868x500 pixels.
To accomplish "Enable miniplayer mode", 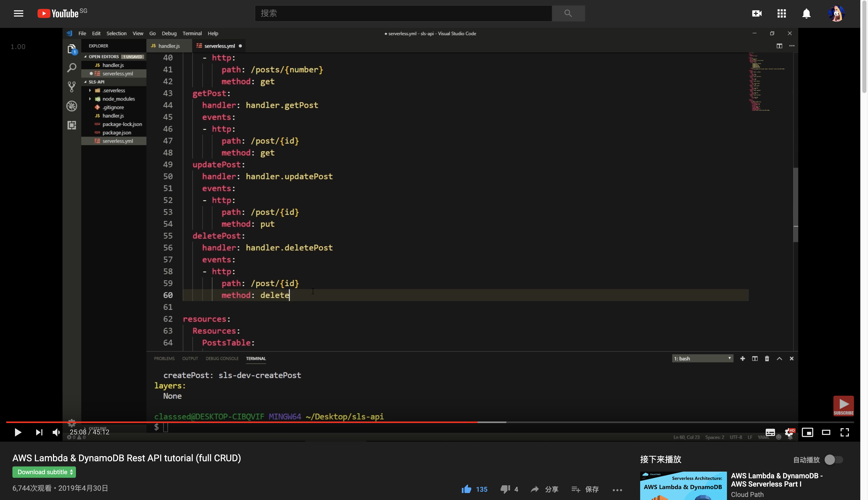I will (807, 432).
